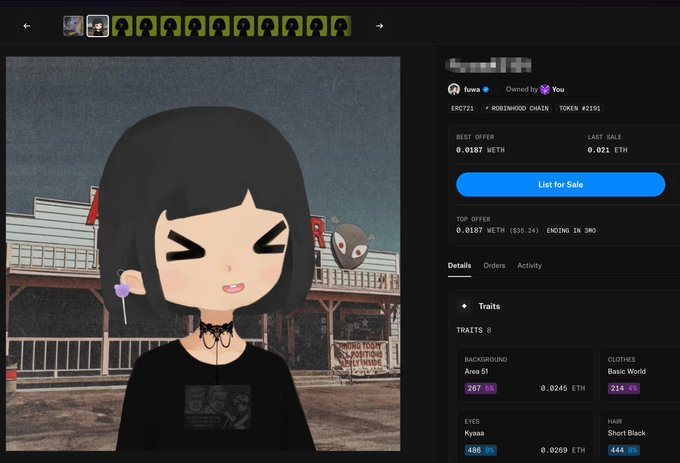This screenshot has height=463, width=680.
Task: Click the ROBINHOOD CHAIN tag
Action: (517, 108)
